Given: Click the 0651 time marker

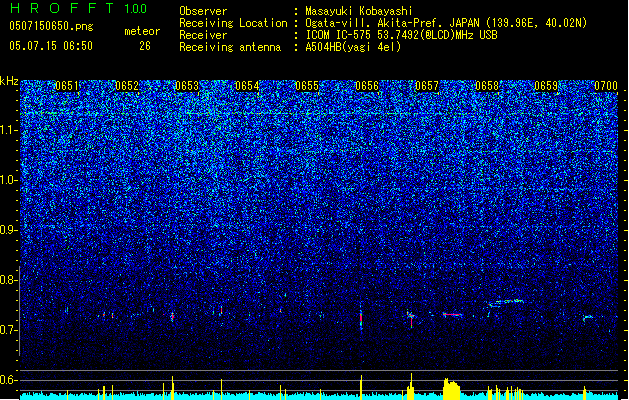Looking at the screenshot, I should click(67, 86).
